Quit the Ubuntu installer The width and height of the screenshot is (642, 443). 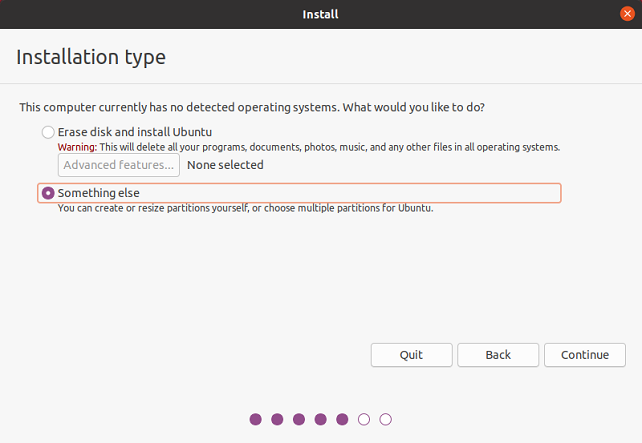click(411, 355)
